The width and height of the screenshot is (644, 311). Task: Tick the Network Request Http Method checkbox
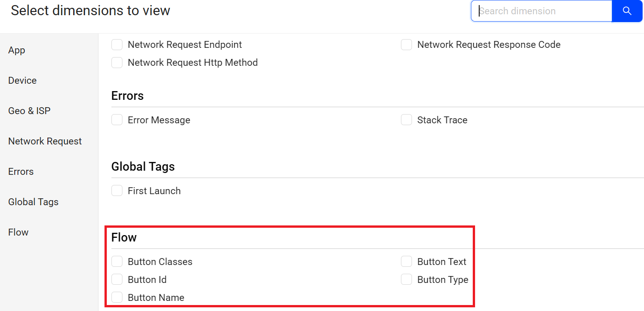[117, 63]
